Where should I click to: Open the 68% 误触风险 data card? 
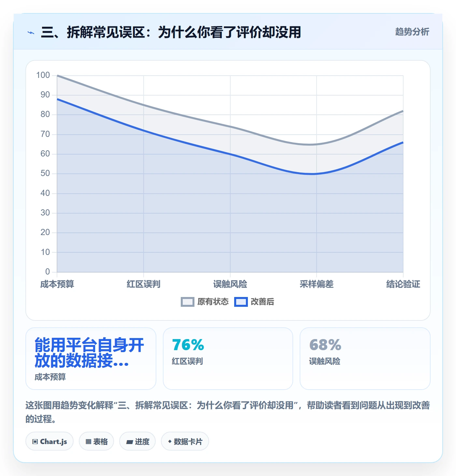coord(365,359)
